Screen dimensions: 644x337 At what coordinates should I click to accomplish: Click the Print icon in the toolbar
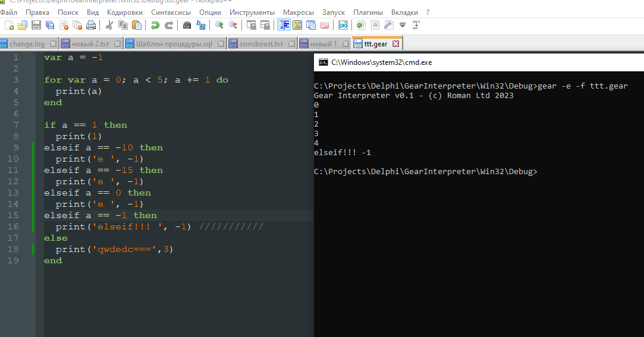[91, 25]
